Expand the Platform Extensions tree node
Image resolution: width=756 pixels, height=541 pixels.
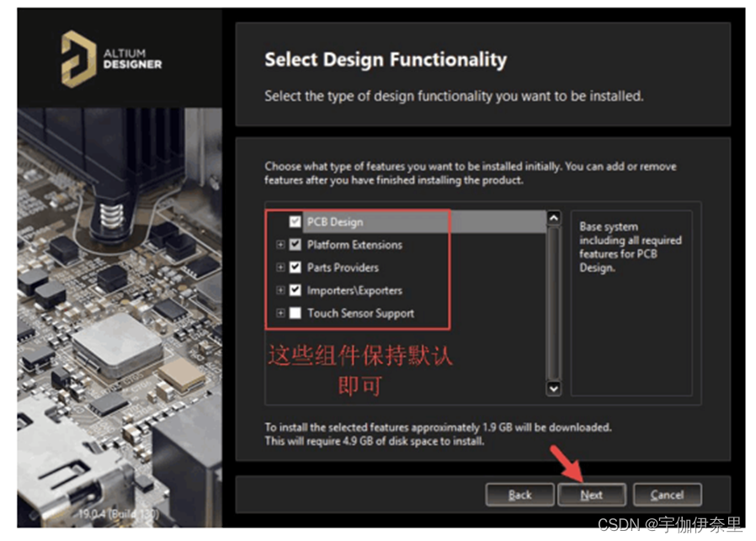click(x=280, y=244)
